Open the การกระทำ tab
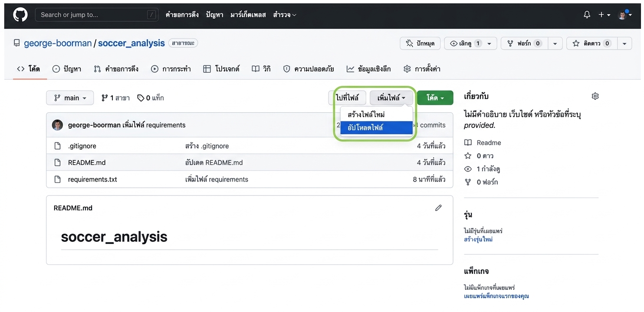The image size is (644, 312). [171, 69]
